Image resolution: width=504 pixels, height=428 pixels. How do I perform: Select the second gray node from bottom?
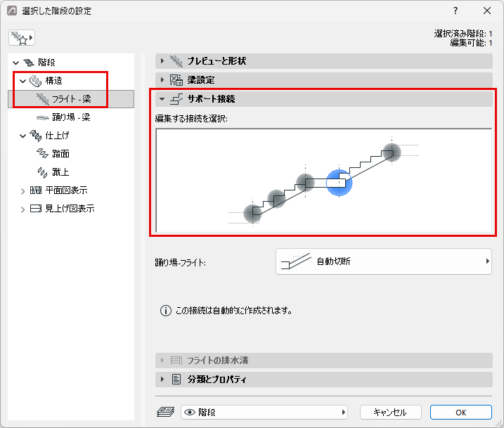276,199
